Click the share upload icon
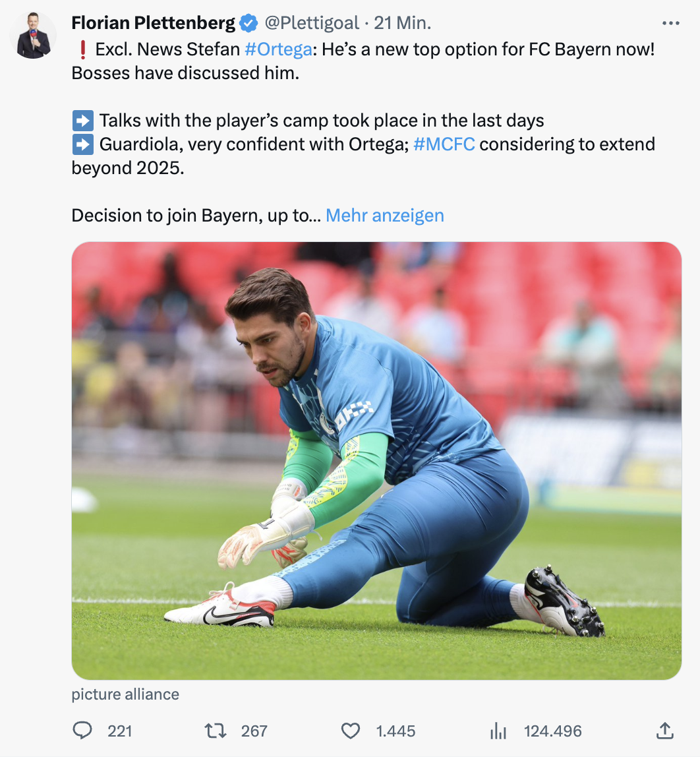Screen dimensions: 700x757 [x=665, y=730]
